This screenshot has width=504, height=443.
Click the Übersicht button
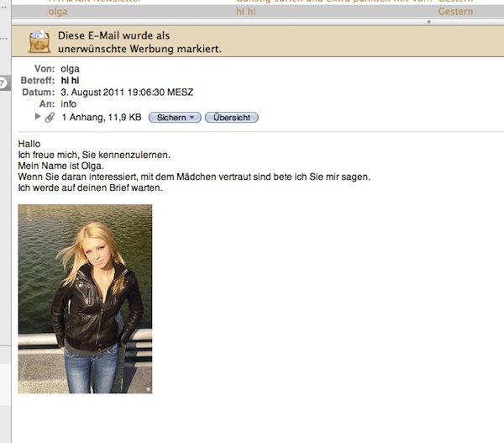click(232, 118)
